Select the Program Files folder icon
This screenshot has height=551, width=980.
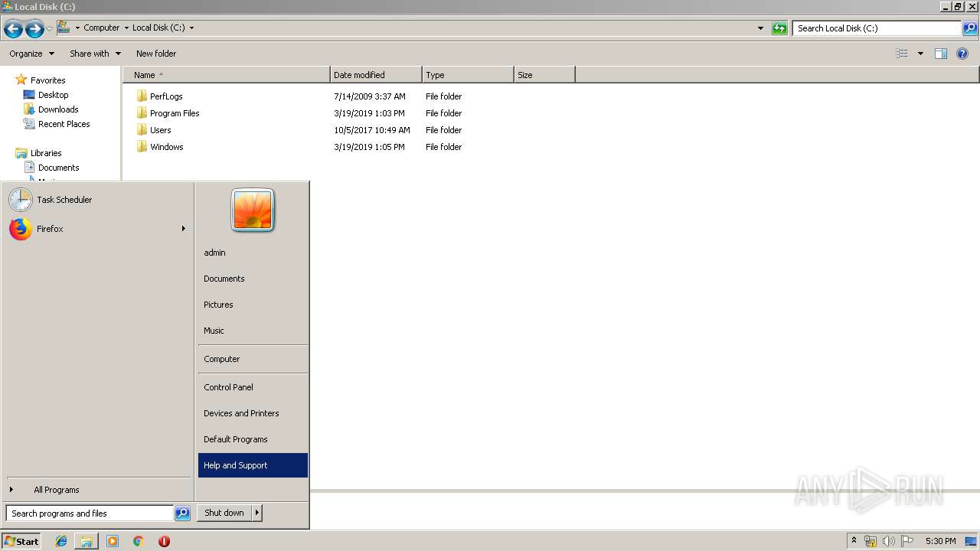(142, 113)
